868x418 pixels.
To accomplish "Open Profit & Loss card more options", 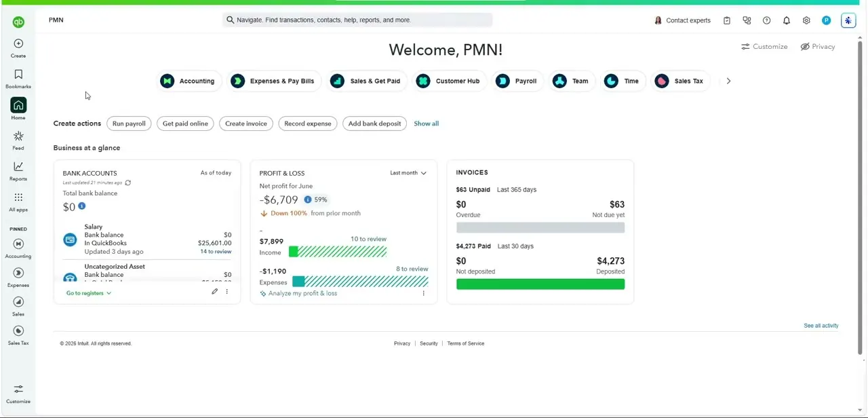I will (424, 293).
